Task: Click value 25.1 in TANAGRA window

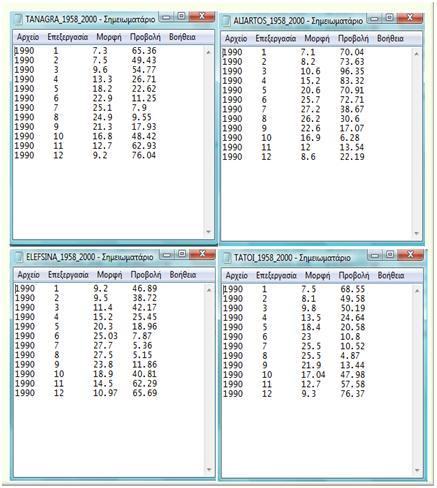Action: coord(103,108)
